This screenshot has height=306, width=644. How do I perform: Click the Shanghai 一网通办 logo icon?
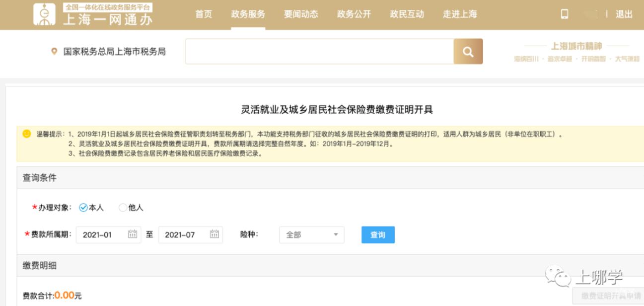tap(44, 14)
